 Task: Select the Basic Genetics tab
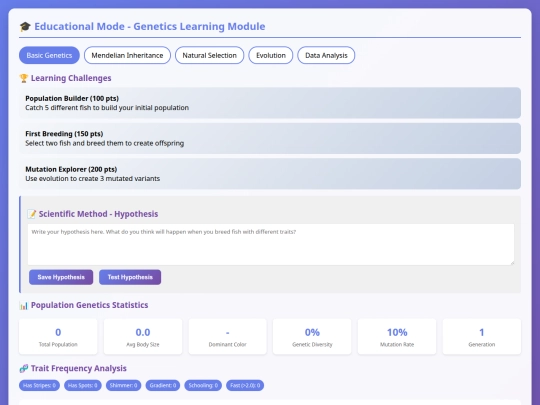49,55
